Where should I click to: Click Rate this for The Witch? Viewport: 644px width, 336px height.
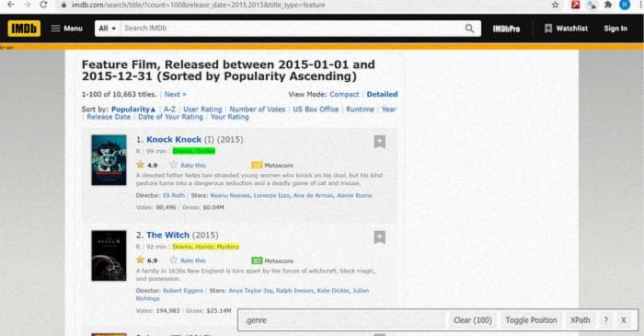(193, 261)
